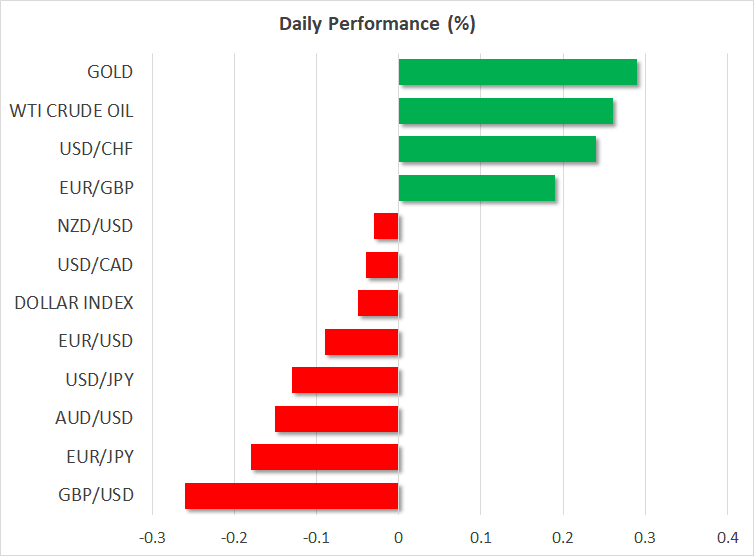Click the GOLD category label
The width and height of the screenshot is (754, 556).
point(110,72)
